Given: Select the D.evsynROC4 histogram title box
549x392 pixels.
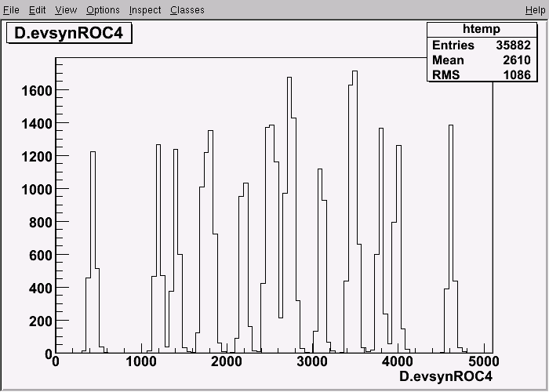Looking at the screenshot, I should [69, 33].
